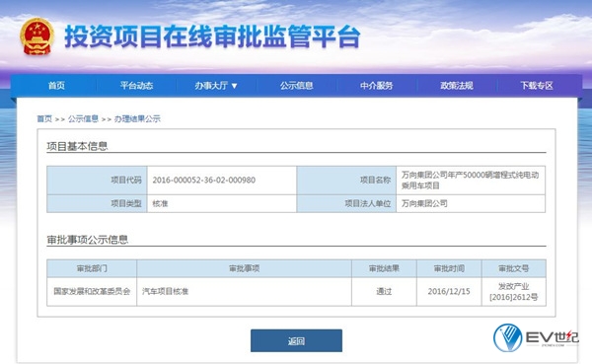Click the 审批事项公示信息 section heading
Screen dimensions: 592x364
(88, 240)
